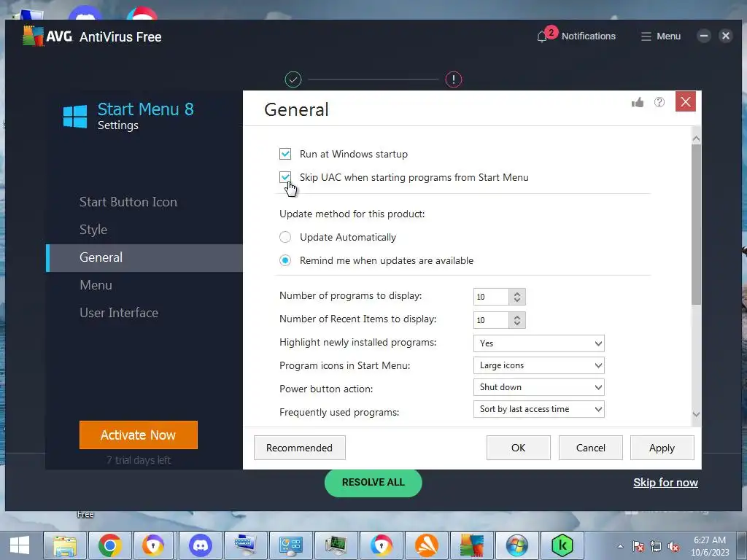This screenshot has width=747, height=560.
Task: Click Skip for now link in AVG
Action: pos(665,483)
